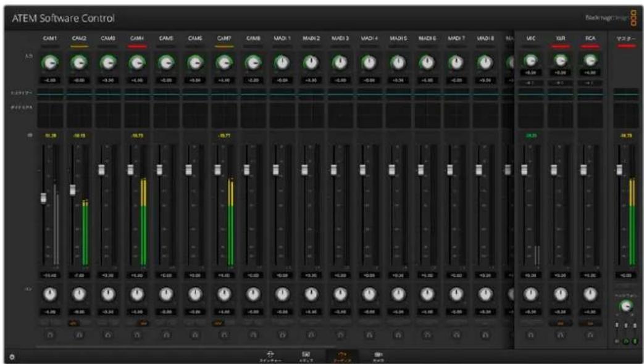Click the MADI 1 input gain knob

coord(282,63)
